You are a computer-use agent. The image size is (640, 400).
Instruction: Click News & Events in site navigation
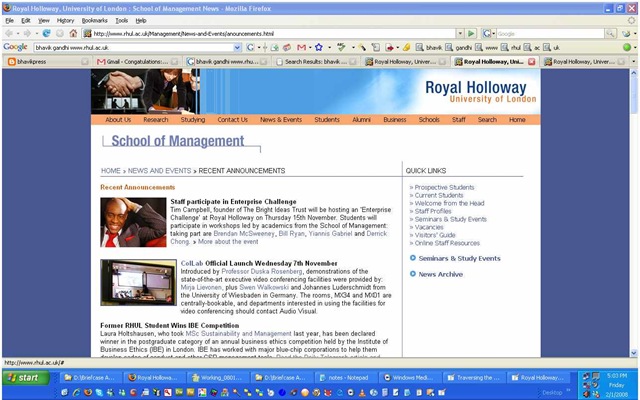click(281, 120)
